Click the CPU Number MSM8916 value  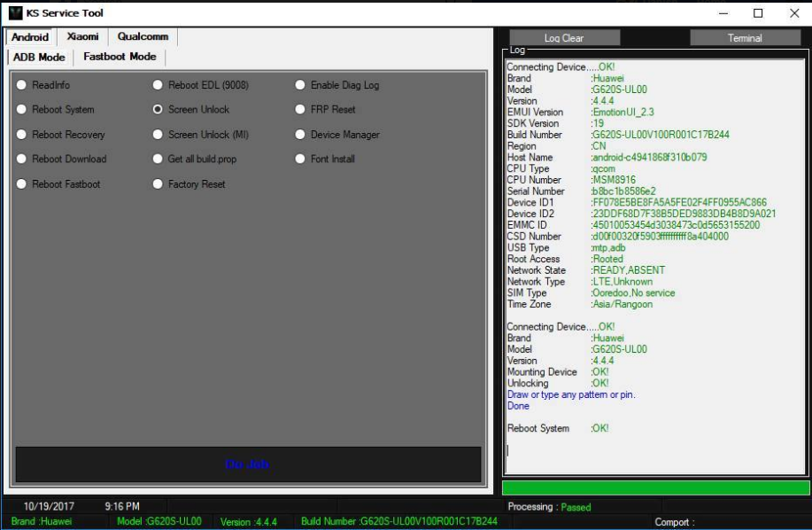click(x=614, y=180)
